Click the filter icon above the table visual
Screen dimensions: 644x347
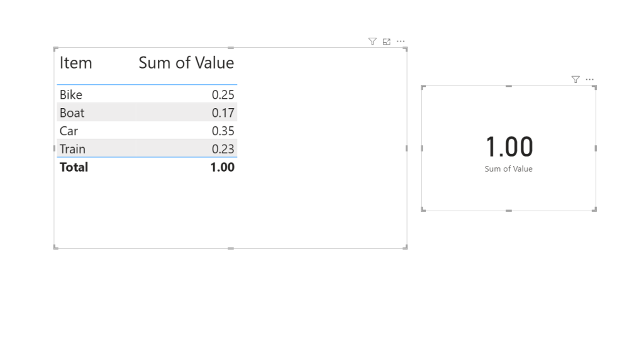[x=372, y=41]
